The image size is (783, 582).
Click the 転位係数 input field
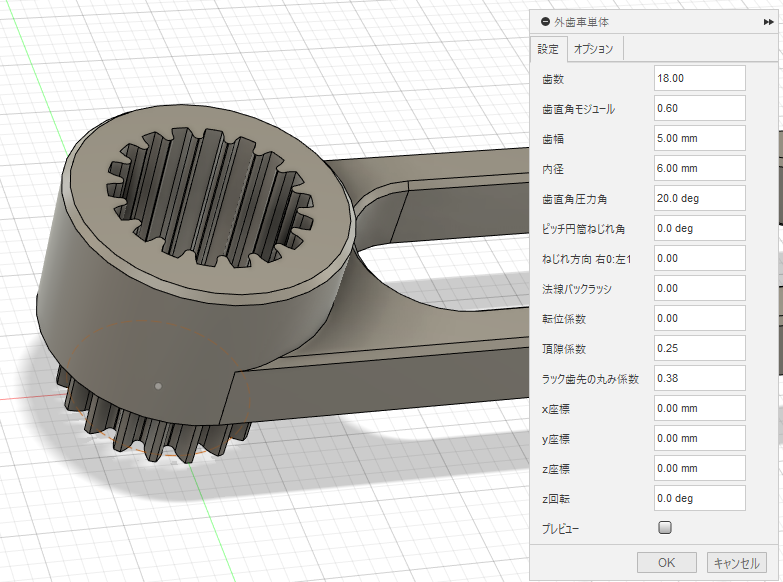point(699,318)
